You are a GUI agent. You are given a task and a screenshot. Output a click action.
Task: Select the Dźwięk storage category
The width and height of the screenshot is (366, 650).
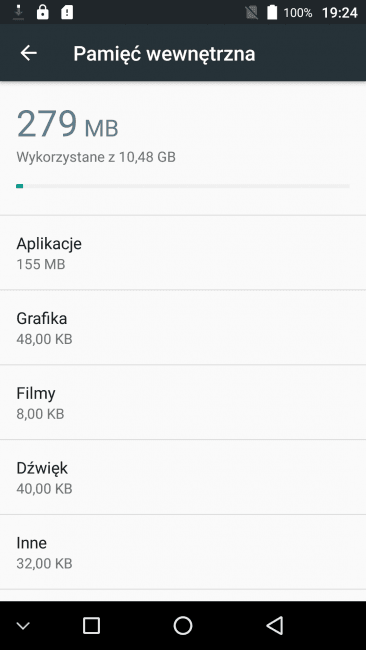[183, 477]
